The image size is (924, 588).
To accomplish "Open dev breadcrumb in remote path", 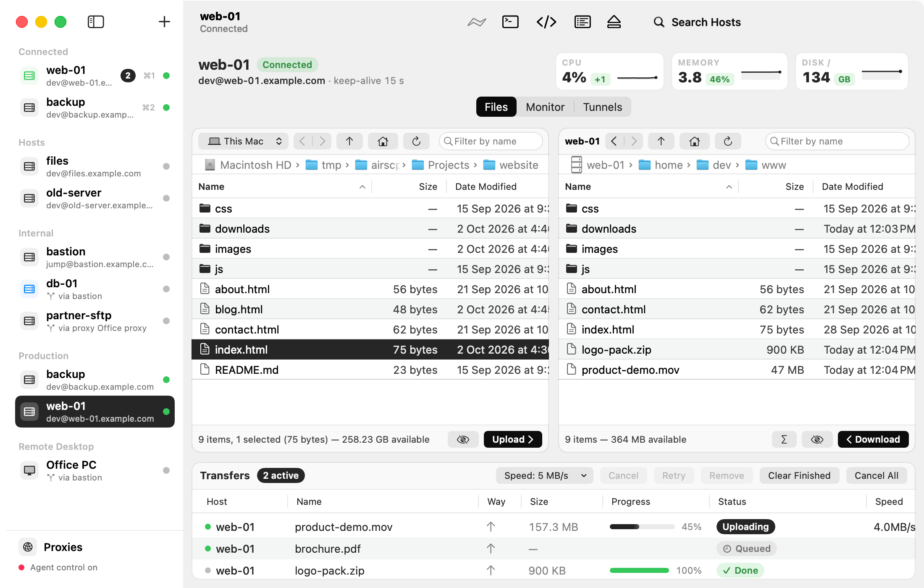I will click(x=714, y=165).
